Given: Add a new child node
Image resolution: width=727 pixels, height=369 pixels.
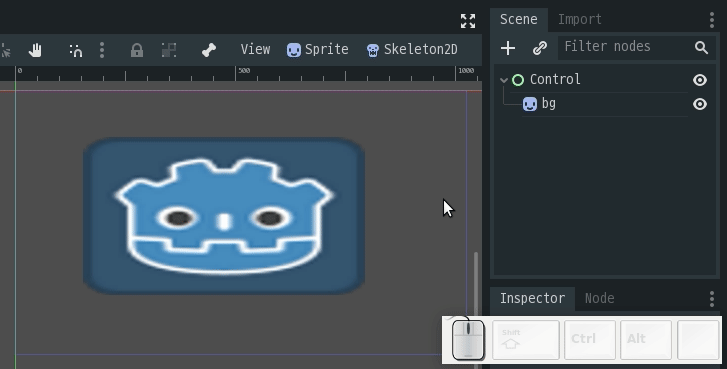Looking at the screenshot, I should coord(508,48).
